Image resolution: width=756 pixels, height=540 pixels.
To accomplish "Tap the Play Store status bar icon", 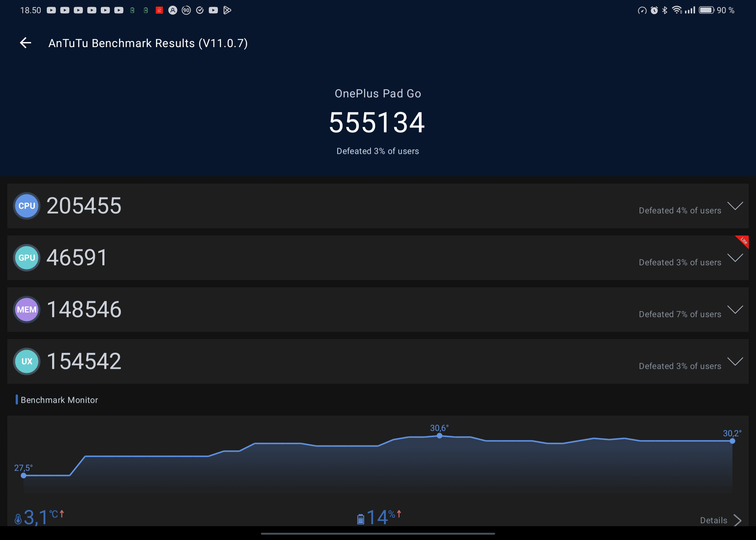I will (227, 10).
